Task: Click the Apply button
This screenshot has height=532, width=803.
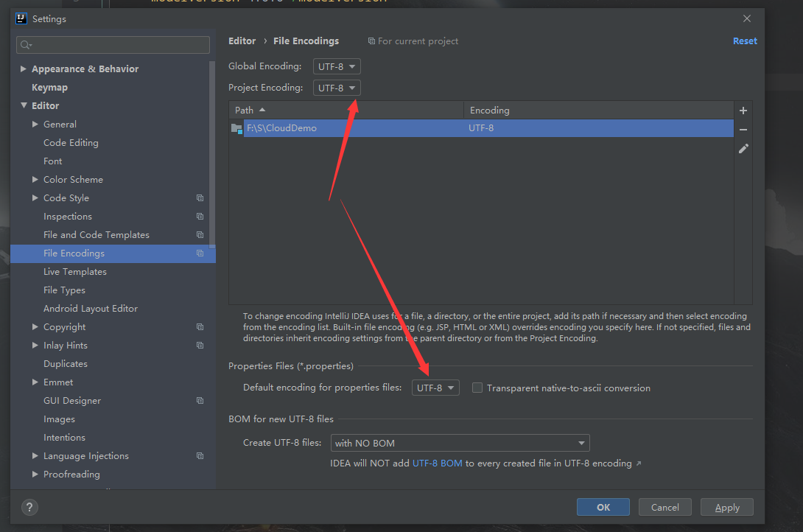Action: pos(726,507)
